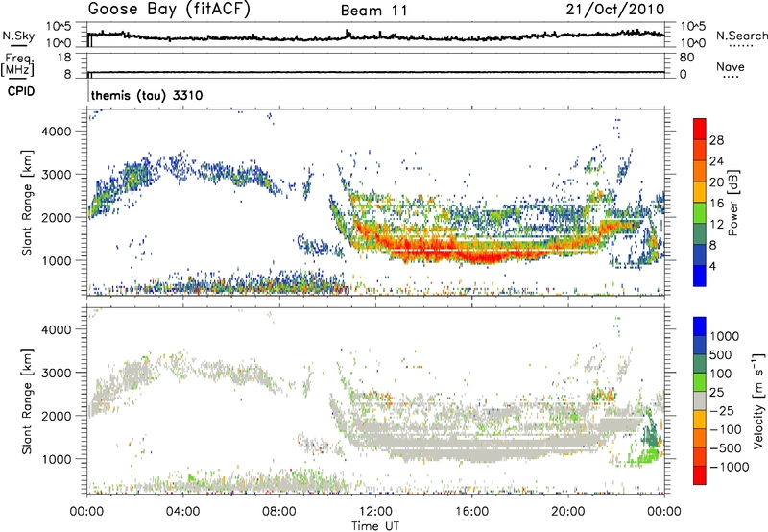Click the 1000 range tick of velocity panel
The image size is (768, 532).
(x=57, y=459)
